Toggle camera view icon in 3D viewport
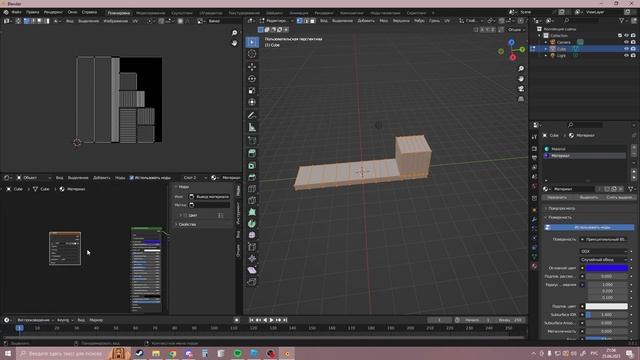This screenshot has width=640, height=360. click(521, 89)
